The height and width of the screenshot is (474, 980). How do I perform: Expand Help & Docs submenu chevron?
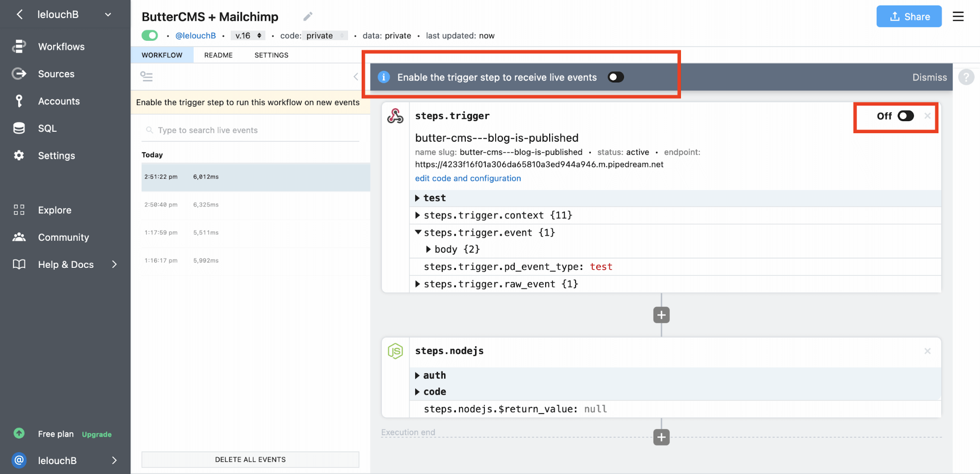[114, 264]
